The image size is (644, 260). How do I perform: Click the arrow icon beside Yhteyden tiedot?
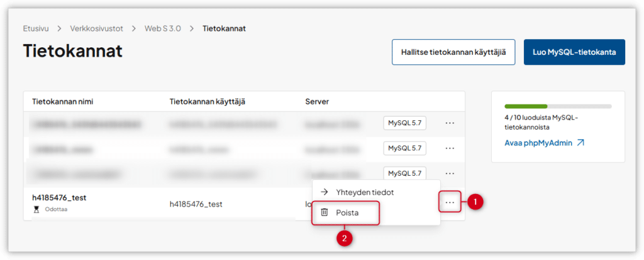[x=325, y=192]
